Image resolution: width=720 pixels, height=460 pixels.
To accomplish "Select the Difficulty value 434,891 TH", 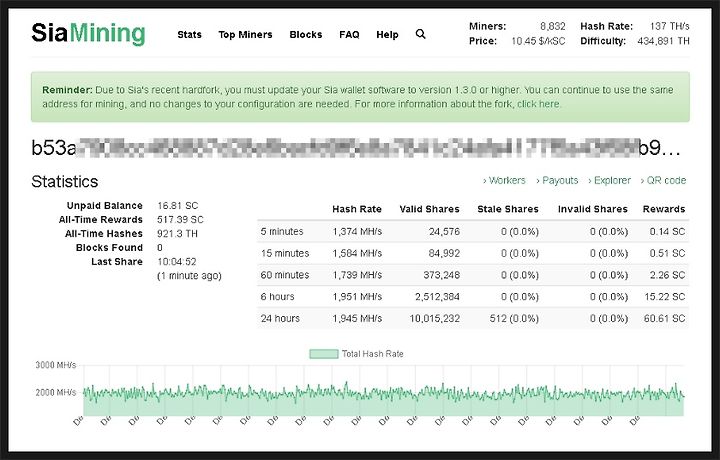I will 664,41.
